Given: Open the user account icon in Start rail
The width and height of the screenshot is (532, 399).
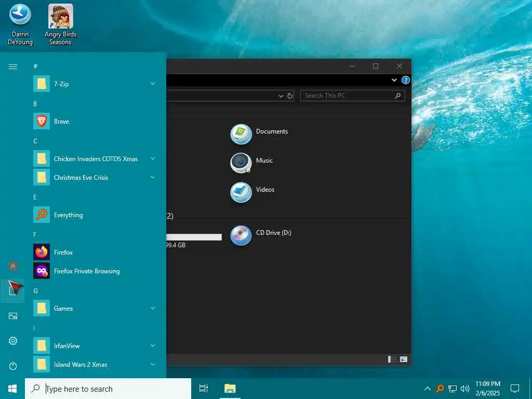Looking at the screenshot, I should [x=13, y=266].
